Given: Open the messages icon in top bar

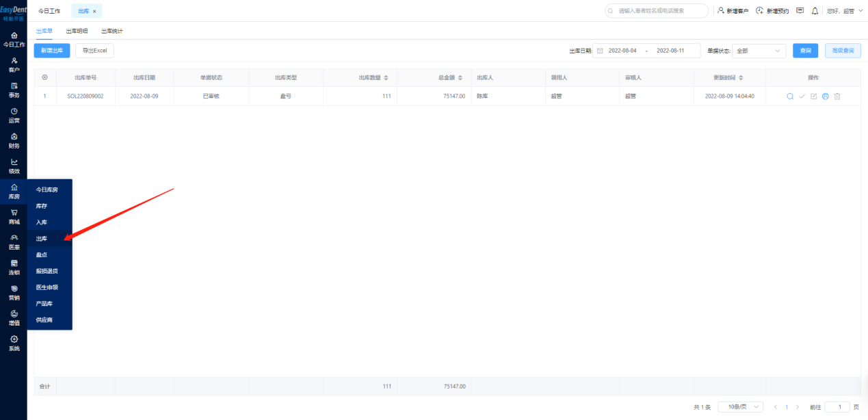Looking at the screenshot, I should (800, 11).
